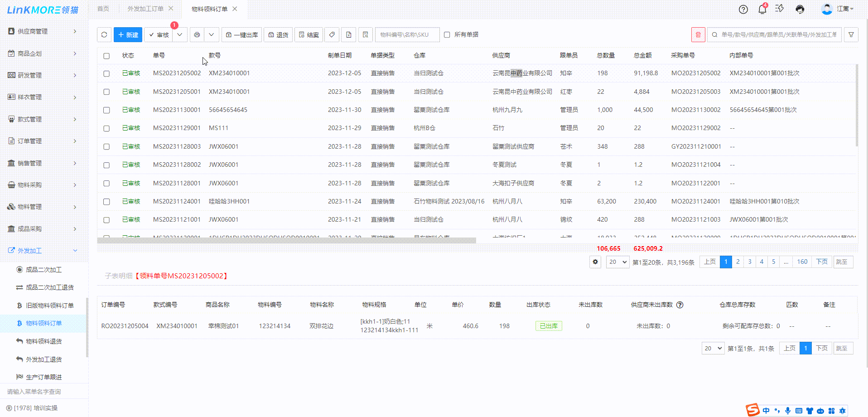The width and height of the screenshot is (868, 417).
Task: Click the blue 新建 button
Action: click(x=128, y=35)
